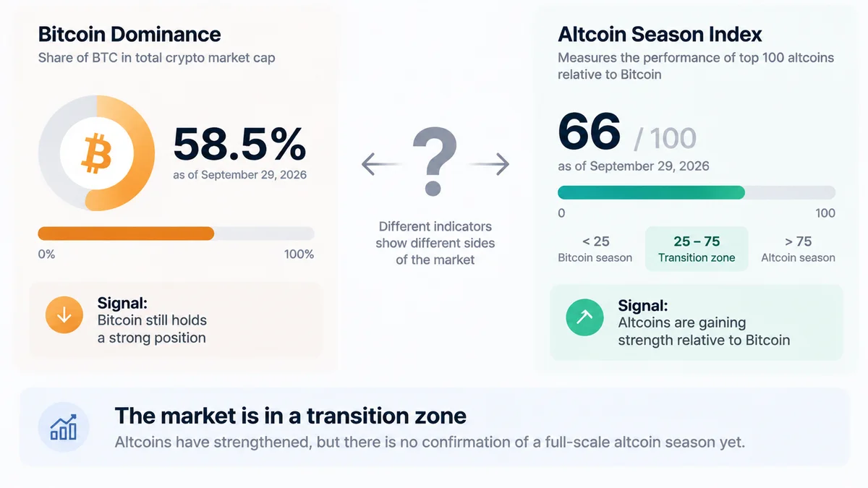Click the left-pointing arrow beside question mark

pos(380,165)
